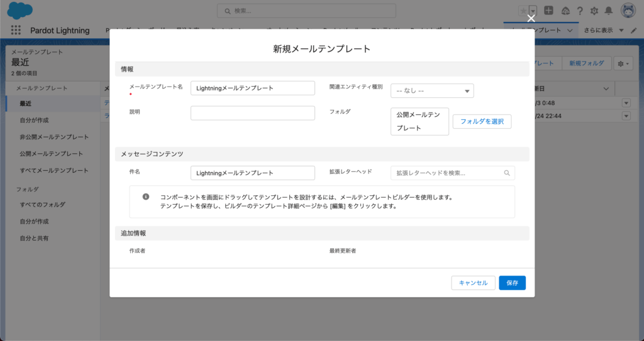Click the フォルダを選択 button
The image size is (644, 341).
click(x=482, y=121)
